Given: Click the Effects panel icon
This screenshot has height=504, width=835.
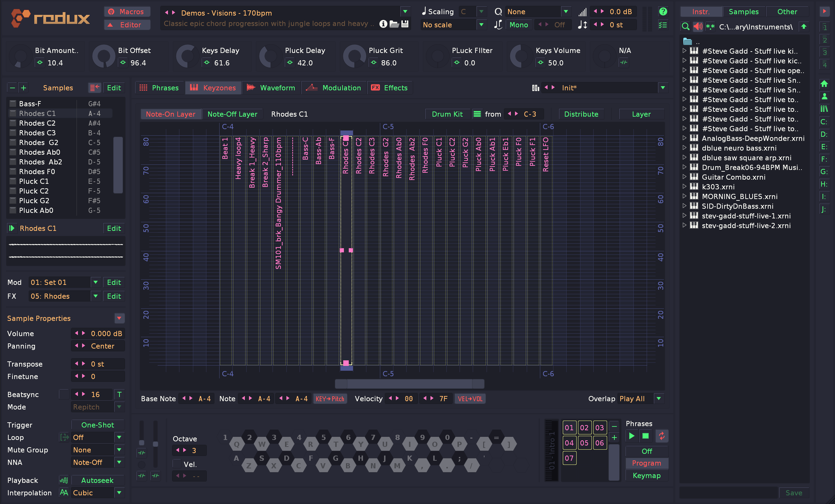Looking at the screenshot, I should click(375, 88).
